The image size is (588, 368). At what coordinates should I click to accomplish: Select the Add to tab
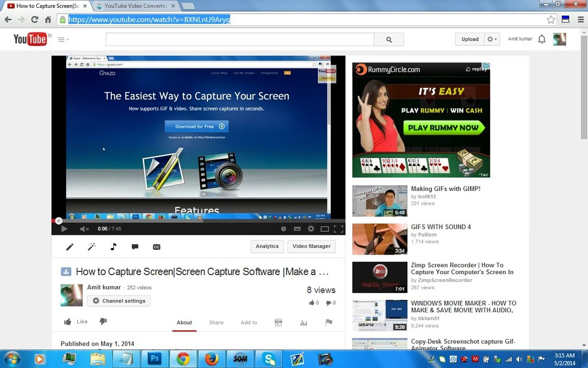tap(249, 323)
